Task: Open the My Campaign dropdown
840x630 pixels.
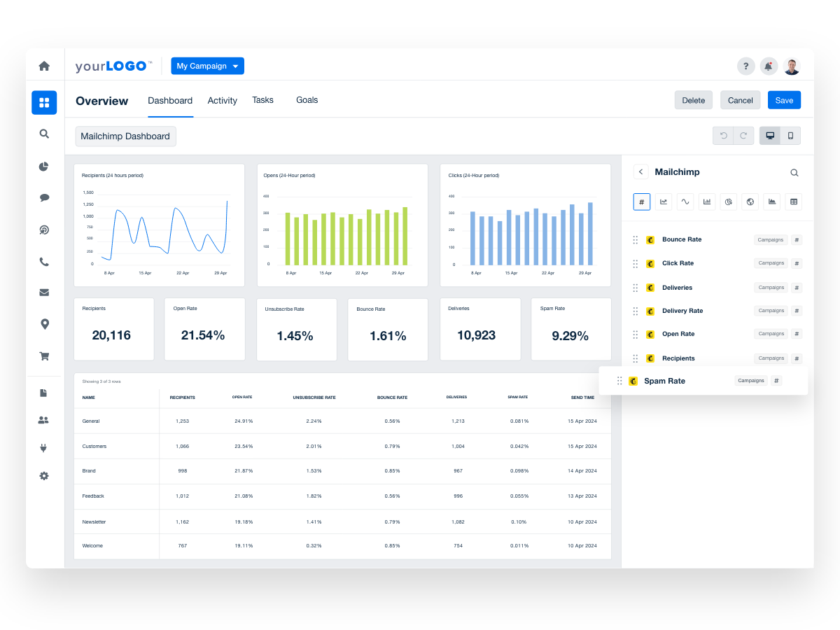Action: pos(207,65)
